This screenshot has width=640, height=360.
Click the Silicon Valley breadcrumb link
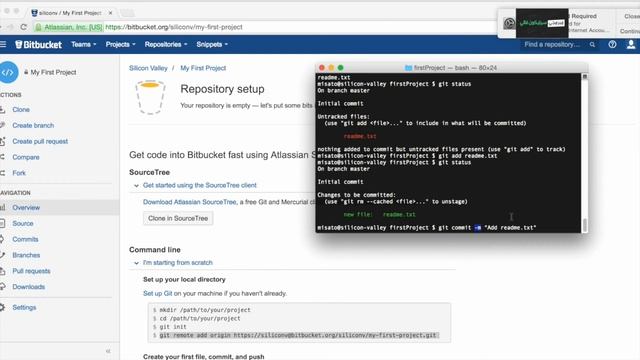pos(148,68)
